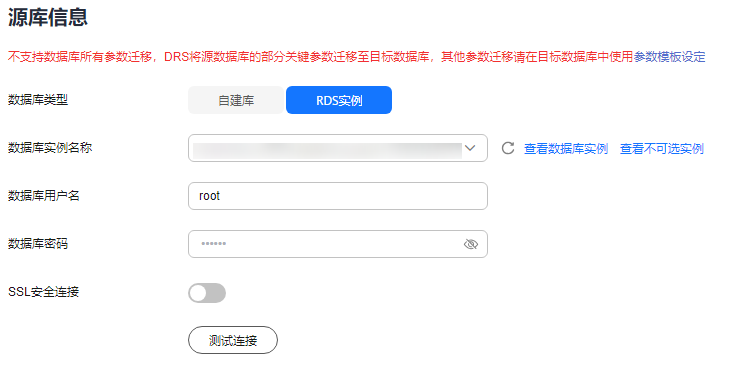Click the red DRS parameter migration warning
Screen dimensions: 735x365
[321, 57]
